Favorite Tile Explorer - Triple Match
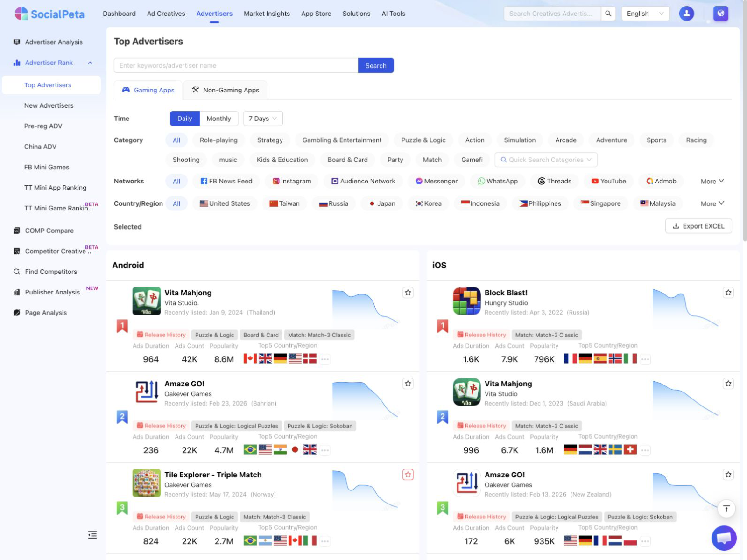The image size is (747, 560). [x=408, y=475]
